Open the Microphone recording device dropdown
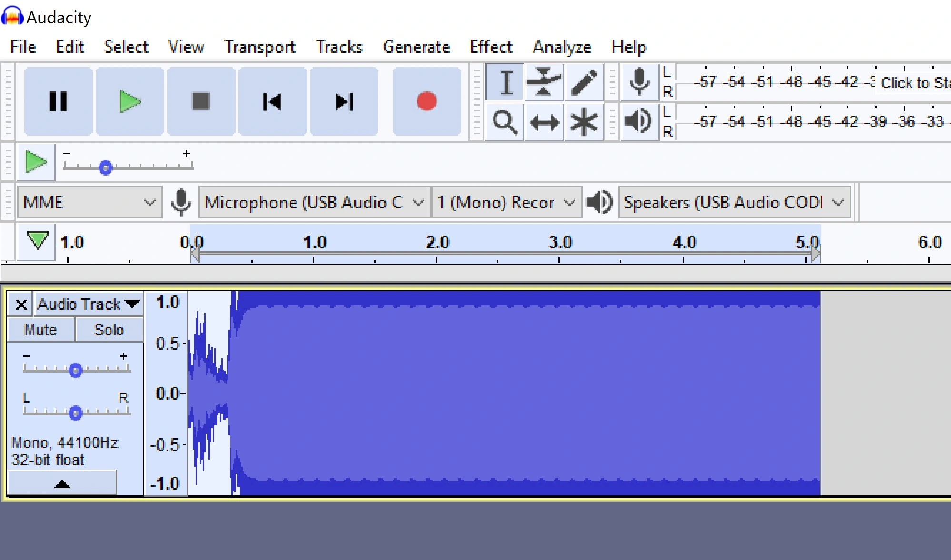This screenshot has height=560, width=951. coord(314,202)
